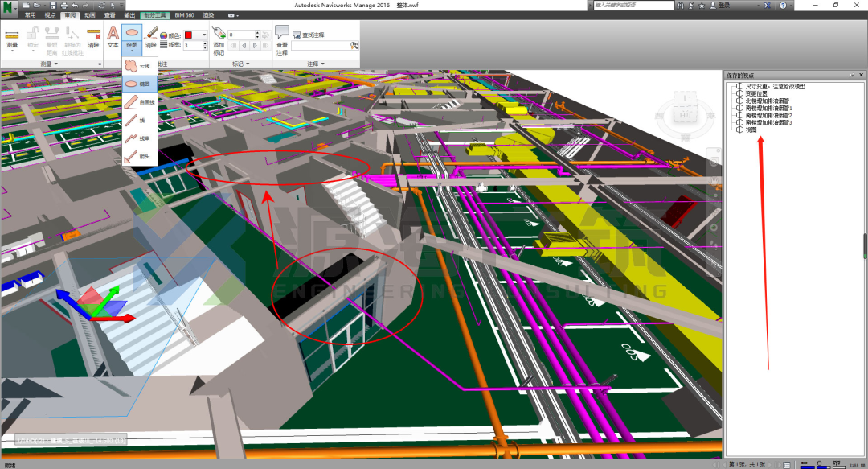
Task: Select saved viewpoint 变更位置
Action: [756, 93]
